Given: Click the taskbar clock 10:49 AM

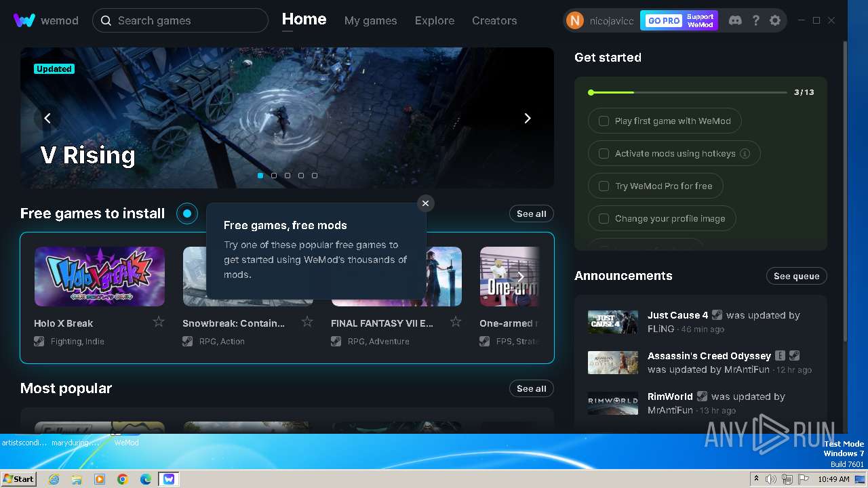Looking at the screenshot, I should point(833,479).
